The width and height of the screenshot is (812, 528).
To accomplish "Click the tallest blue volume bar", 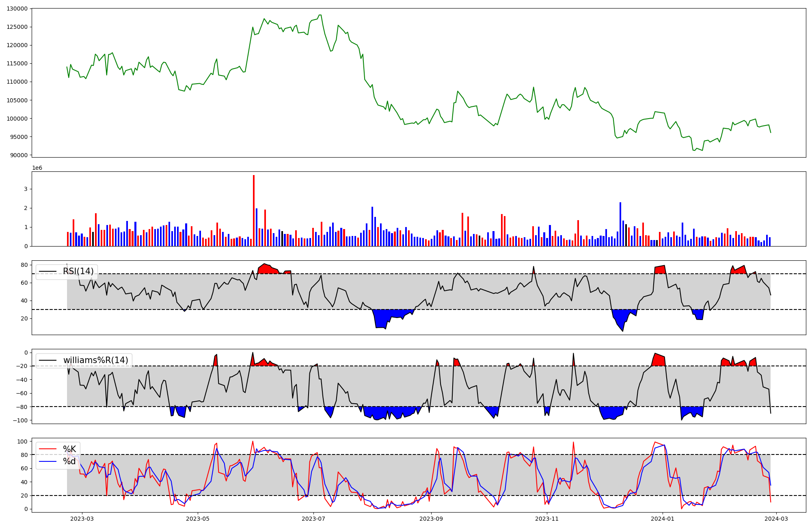I will tap(620, 224).
